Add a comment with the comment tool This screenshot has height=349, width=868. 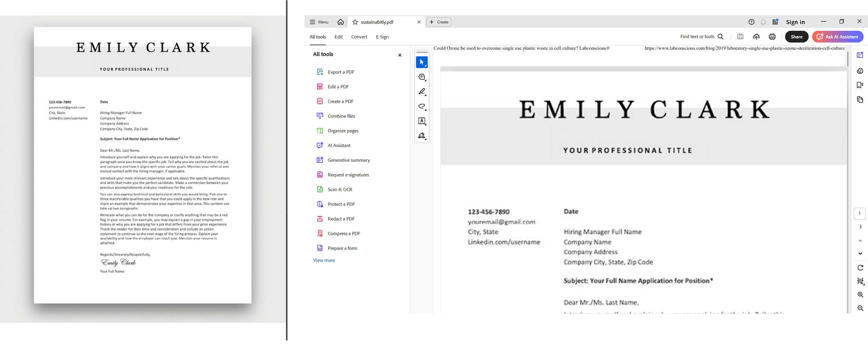[x=422, y=77]
